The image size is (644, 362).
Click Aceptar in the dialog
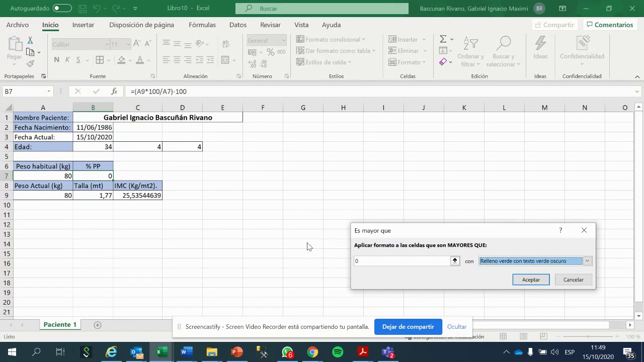tap(531, 280)
